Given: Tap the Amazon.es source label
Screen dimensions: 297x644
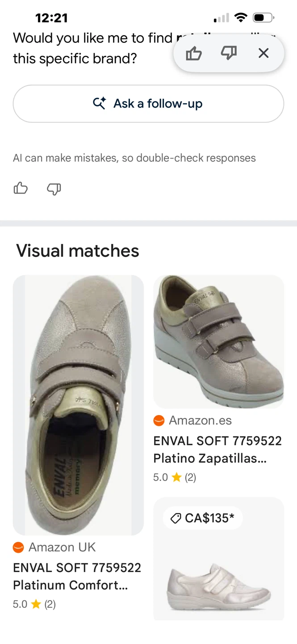Looking at the screenshot, I should coord(200,420).
